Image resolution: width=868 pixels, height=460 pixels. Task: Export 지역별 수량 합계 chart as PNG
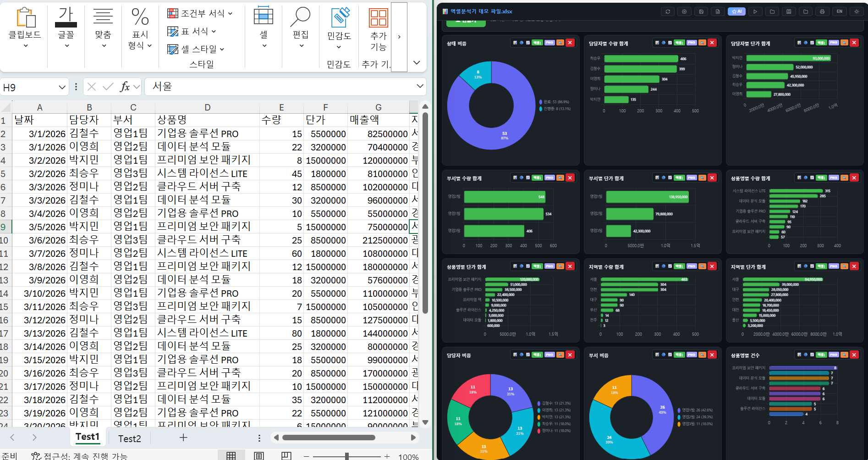click(692, 266)
